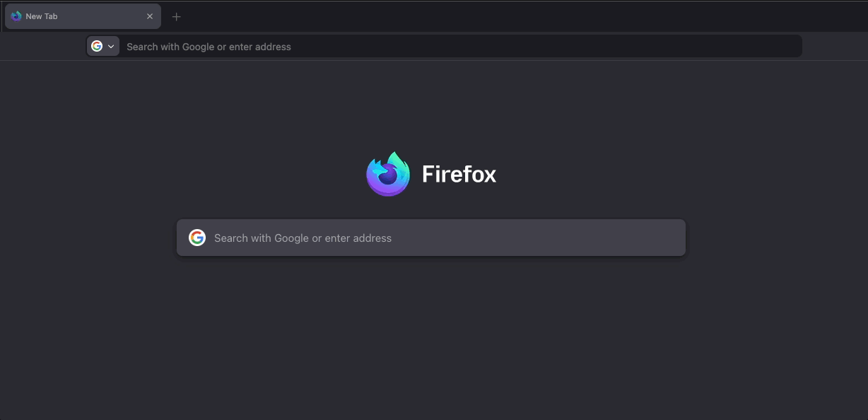Click the blank page area below the search box
The image size is (868, 420).
click(x=431, y=332)
